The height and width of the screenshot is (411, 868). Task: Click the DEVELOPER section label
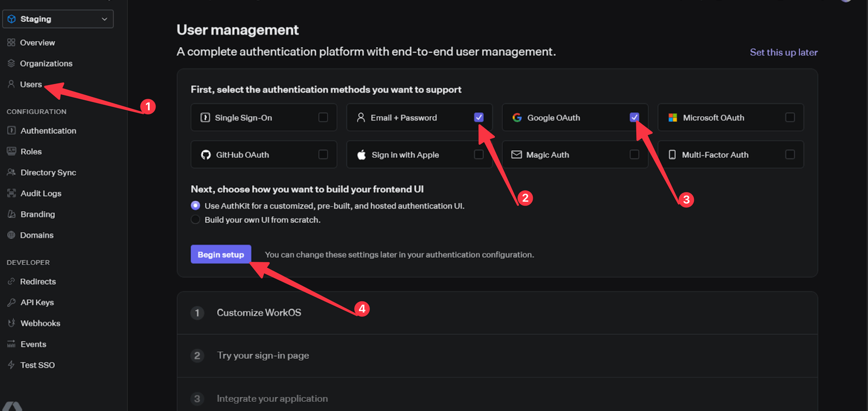[28, 262]
